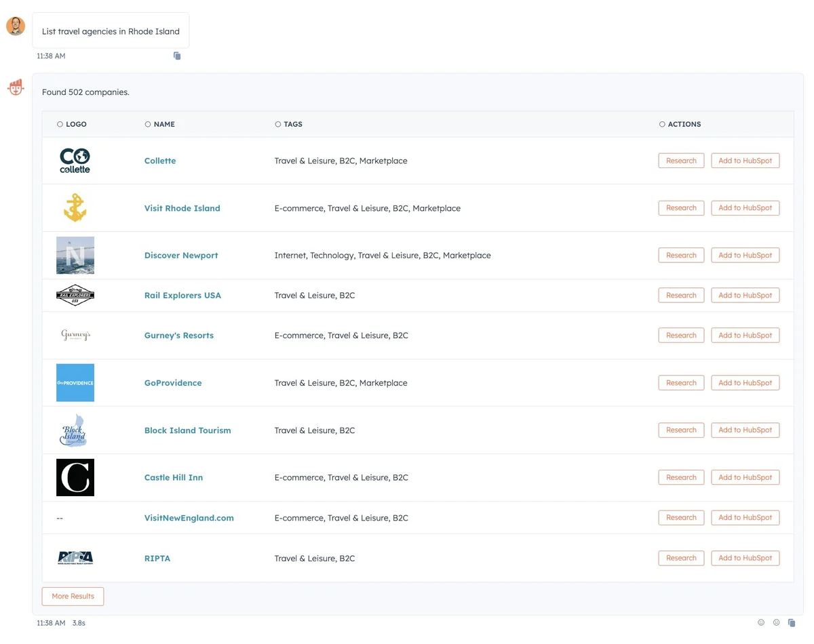
Task: Open the Rail Explorers USA link
Action: [182, 296]
